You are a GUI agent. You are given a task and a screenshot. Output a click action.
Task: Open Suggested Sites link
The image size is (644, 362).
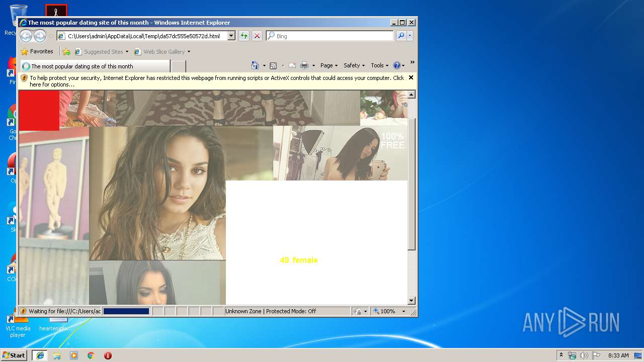pos(101,51)
